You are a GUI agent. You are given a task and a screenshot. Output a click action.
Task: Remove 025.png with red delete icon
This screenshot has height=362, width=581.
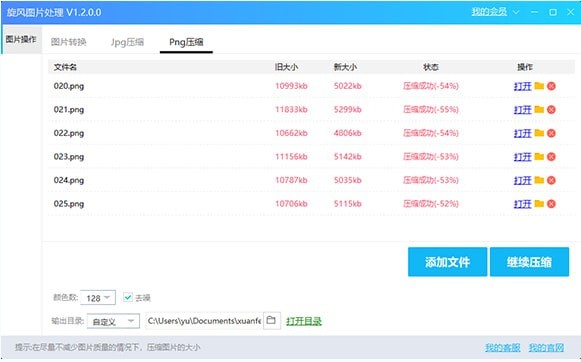(x=551, y=204)
